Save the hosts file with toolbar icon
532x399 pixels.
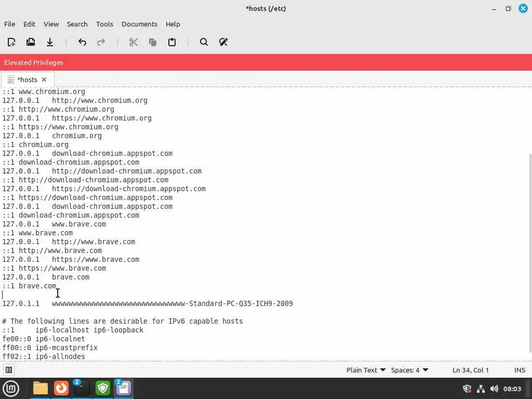50,42
